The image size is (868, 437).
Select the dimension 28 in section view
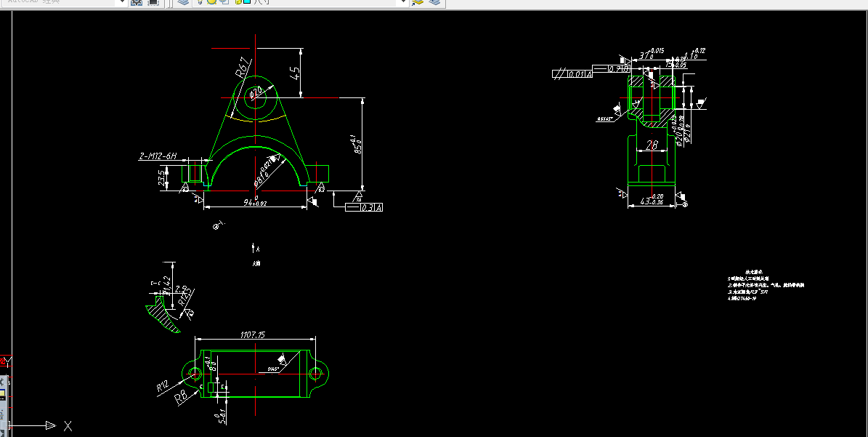[x=652, y=145]
